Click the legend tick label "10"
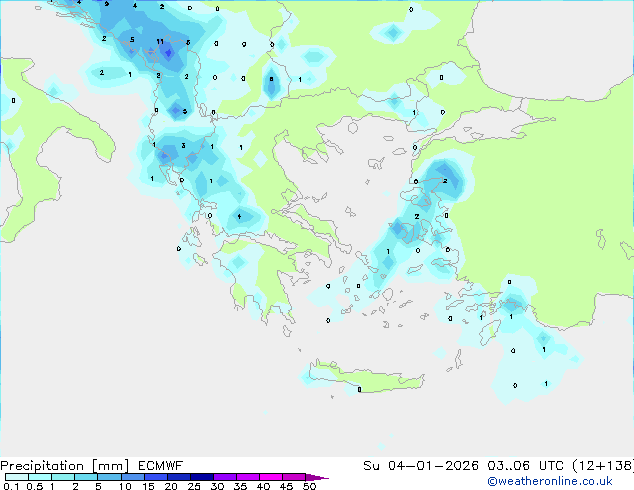Screen dimensions: 634x490 [125, 486]
